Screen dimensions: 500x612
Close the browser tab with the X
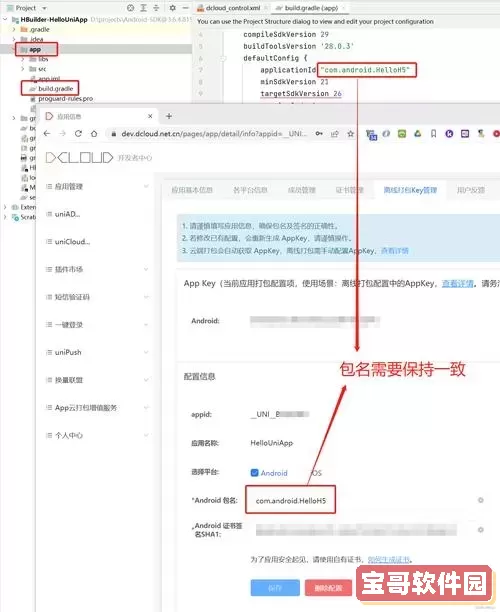point(150,116)
